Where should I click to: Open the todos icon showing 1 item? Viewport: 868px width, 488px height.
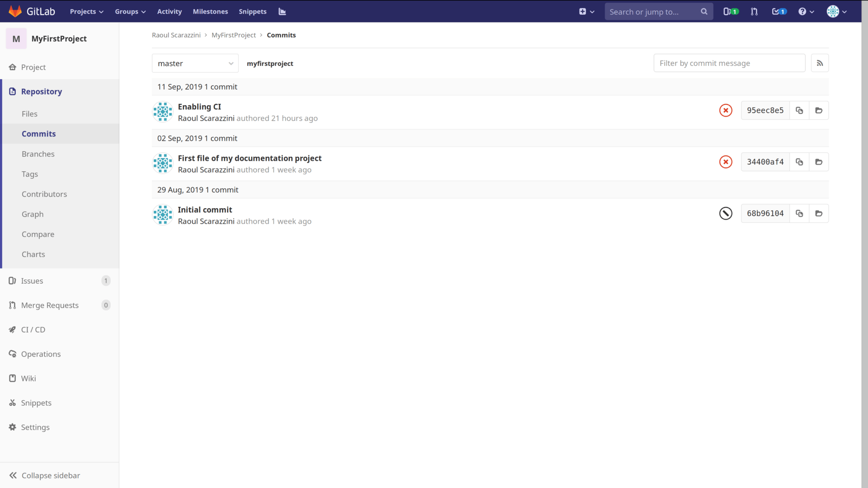click(779, 11)
